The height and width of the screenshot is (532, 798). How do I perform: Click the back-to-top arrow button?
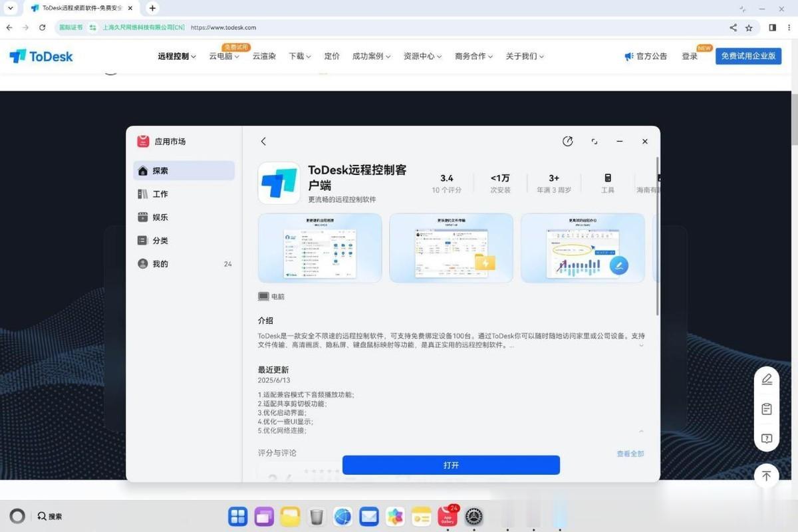(x=767, y=476)
